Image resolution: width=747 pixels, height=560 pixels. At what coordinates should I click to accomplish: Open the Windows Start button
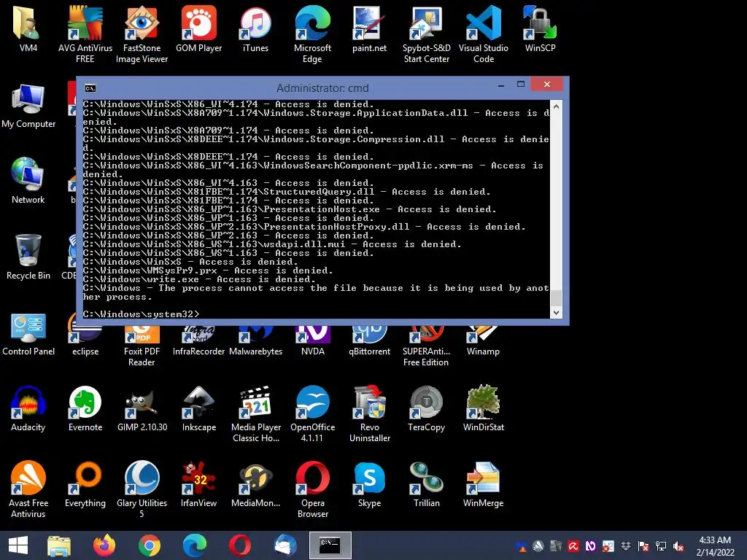coord(18,545)
